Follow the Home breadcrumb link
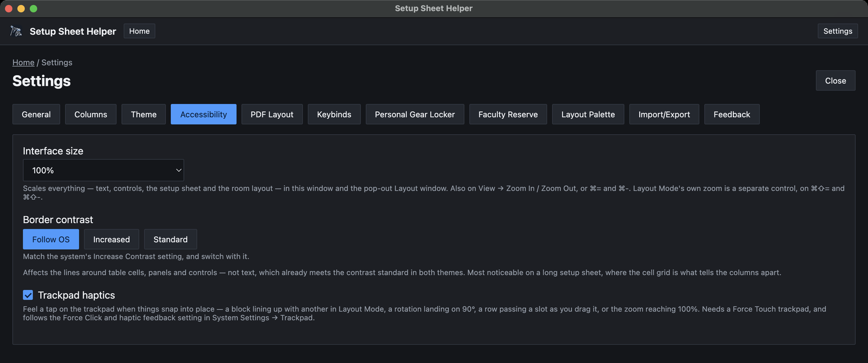This screenshot has width=868, height=363. (x=23, y=62)
